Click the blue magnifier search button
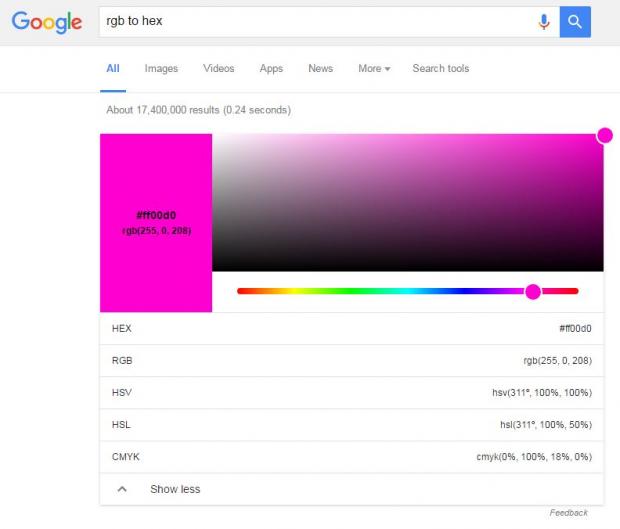The image size is (620, 529). tap(575, 21)
